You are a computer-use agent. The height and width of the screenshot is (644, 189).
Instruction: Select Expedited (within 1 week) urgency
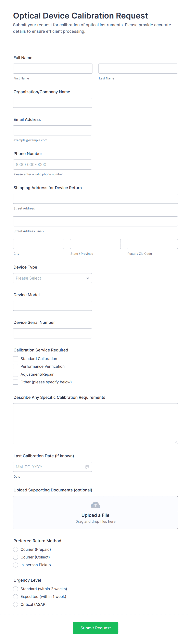click(x=15, y=596)
